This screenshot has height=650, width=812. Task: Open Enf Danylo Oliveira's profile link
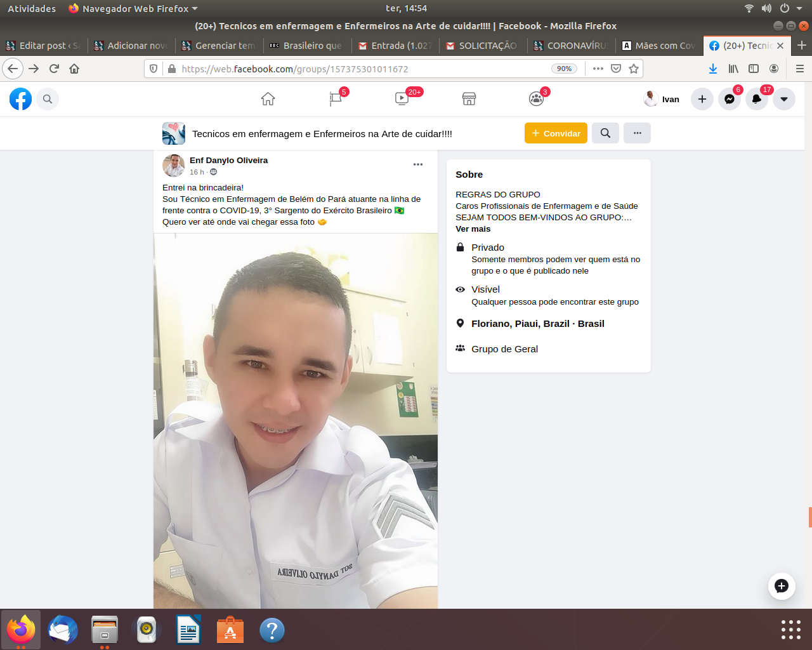(228, 161)
